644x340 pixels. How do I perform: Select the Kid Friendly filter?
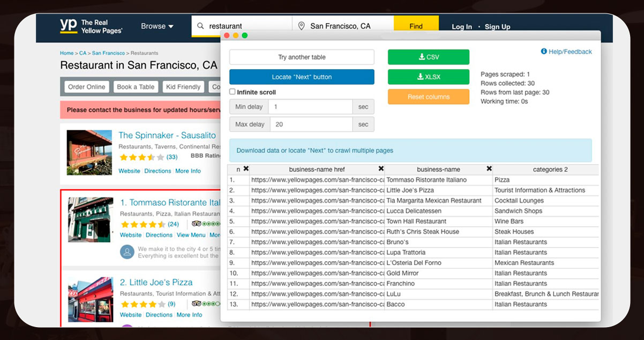pyautogui.click(x=183, y=87)
